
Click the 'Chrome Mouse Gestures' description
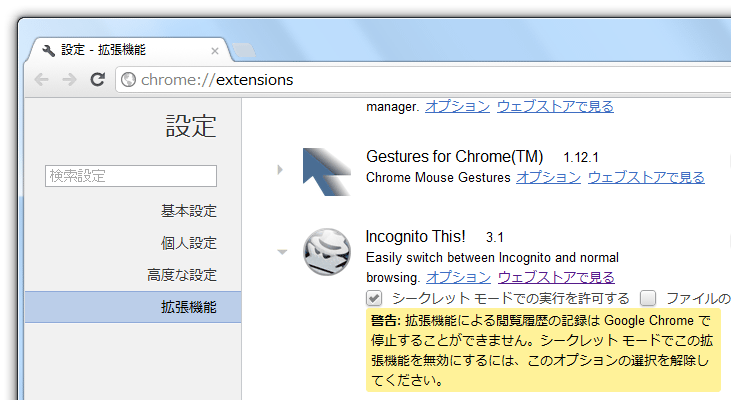point(438,178)
